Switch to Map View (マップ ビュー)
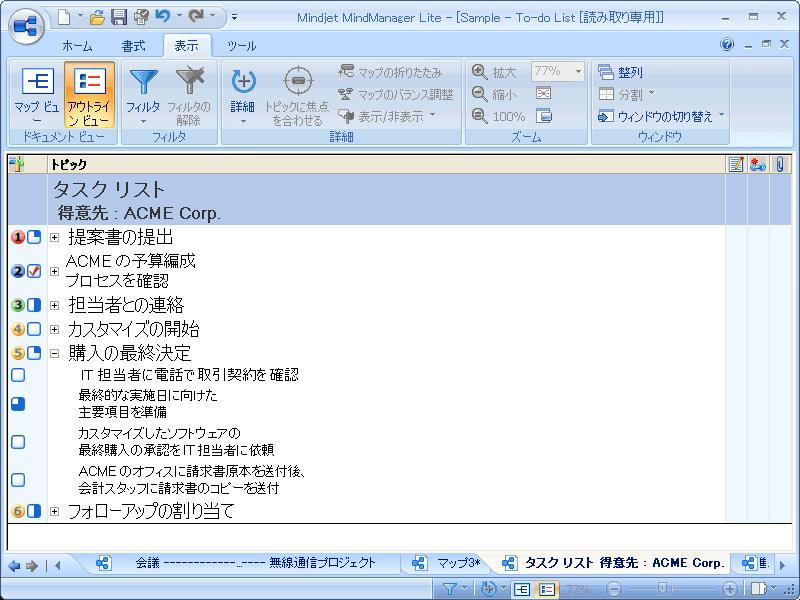 point(37,95)
